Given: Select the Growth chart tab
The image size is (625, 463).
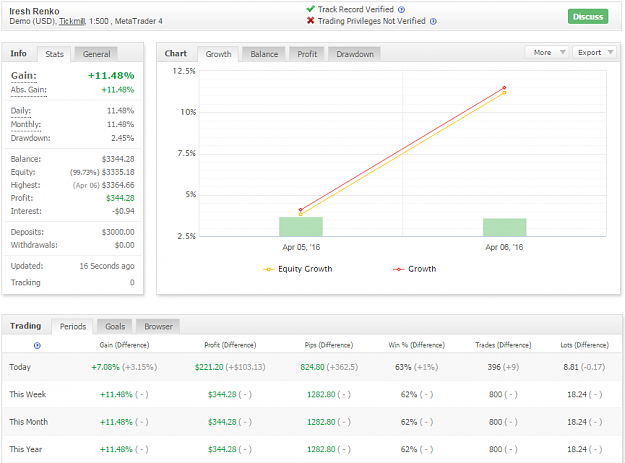Looking at the screenshot, I should [x=218, y=54].
